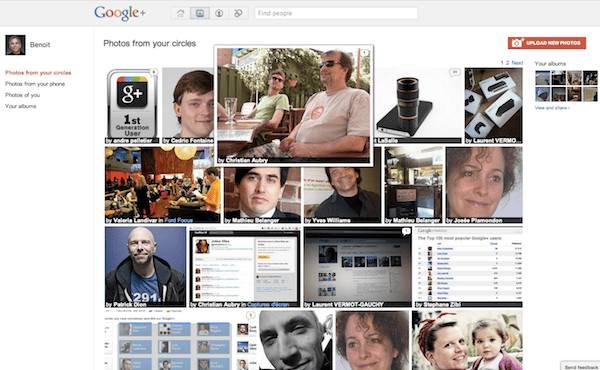The image size is (600, 370).
Task: Open the Ford Focus album link
Action: click(x=178, y=220)
